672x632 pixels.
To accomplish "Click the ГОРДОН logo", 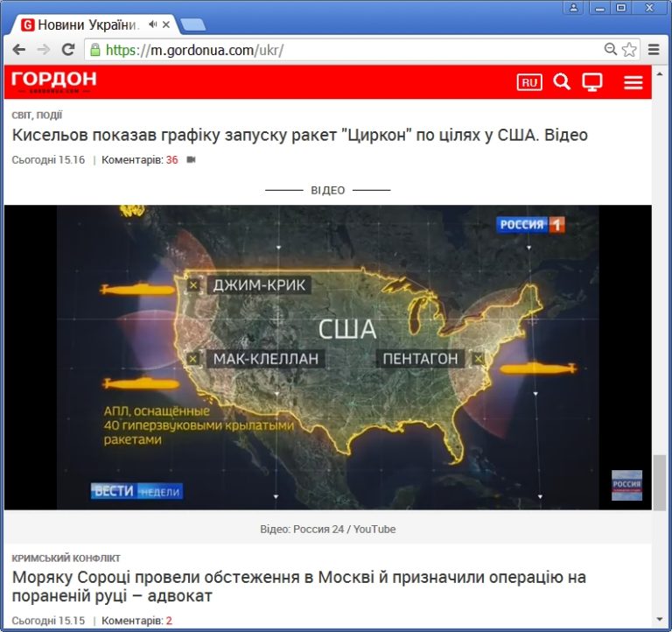I will pos(53,81).
